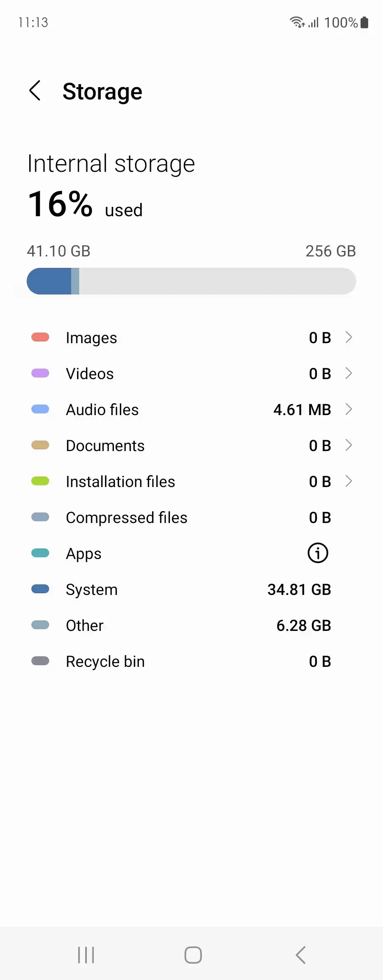This screenshot has width=383, height=980.
Task: Tap the system back navigation button
Action: tap(300, 955)
